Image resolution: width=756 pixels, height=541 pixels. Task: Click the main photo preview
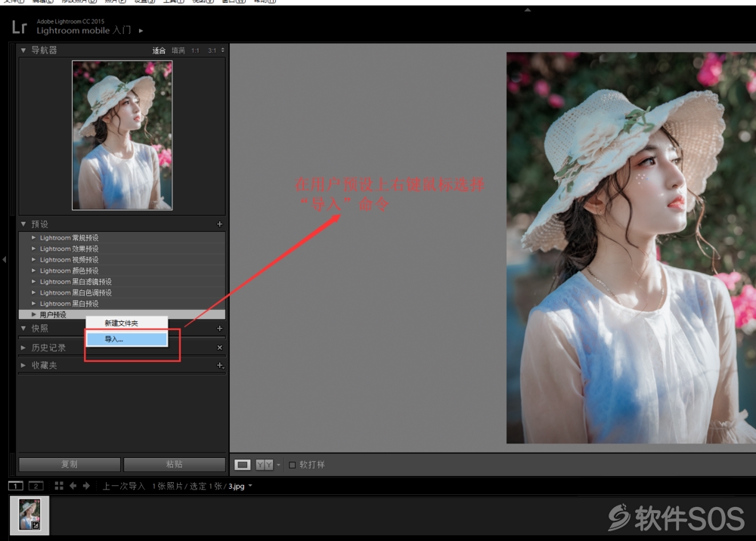(x=631, y=248)
